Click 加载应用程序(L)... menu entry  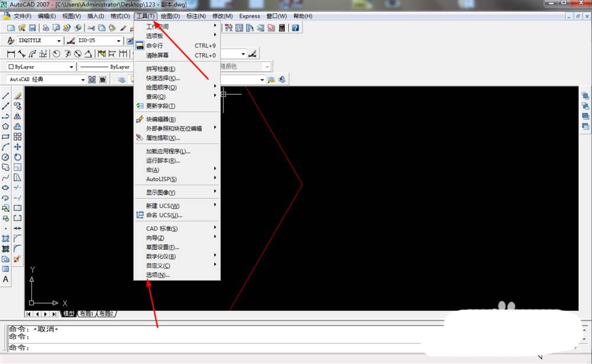point(177,152)
